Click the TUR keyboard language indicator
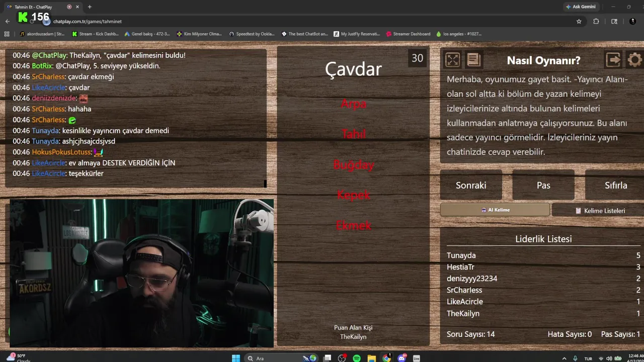The width and height of the screenshot is (644, 362). point(588,359)
